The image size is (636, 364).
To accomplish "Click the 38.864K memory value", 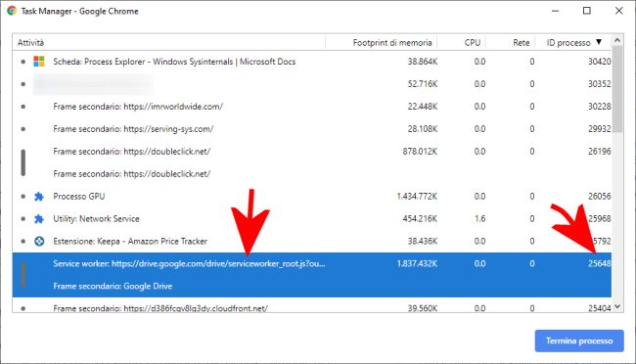I will point(423,62).
